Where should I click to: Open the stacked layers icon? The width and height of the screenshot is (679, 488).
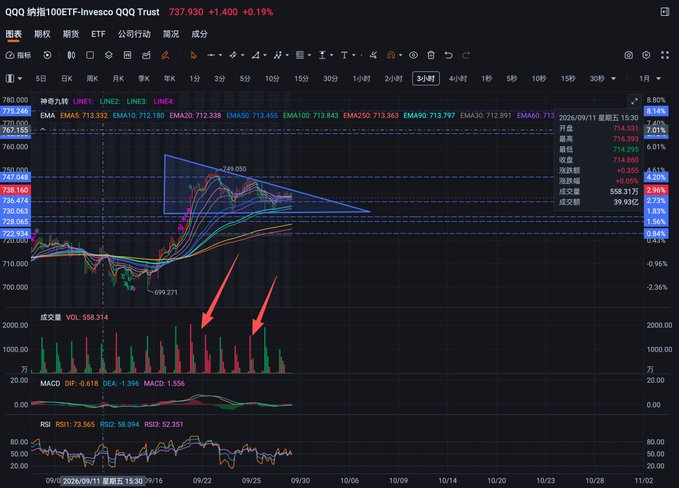click(x=109, y=55)
